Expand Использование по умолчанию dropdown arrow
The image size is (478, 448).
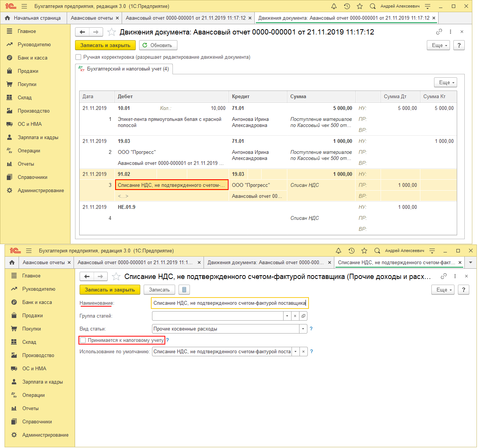pos(296,351)
